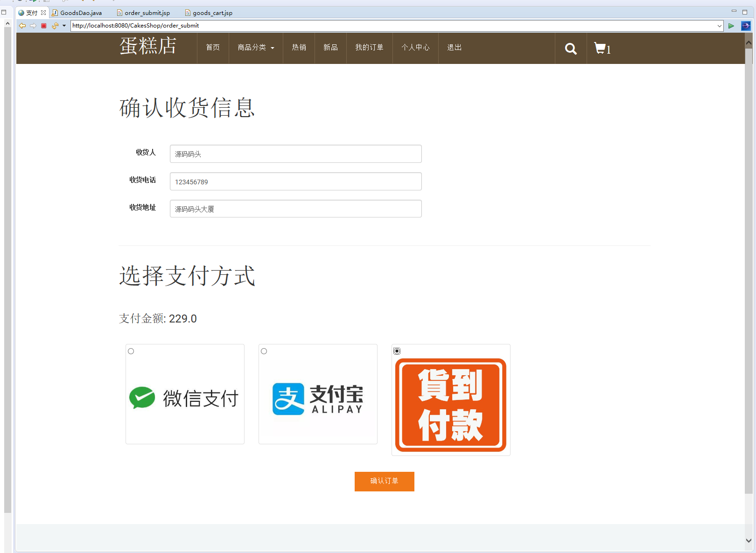Open the page in external browser icon
The image size is (756, 553).
(745, 26)
